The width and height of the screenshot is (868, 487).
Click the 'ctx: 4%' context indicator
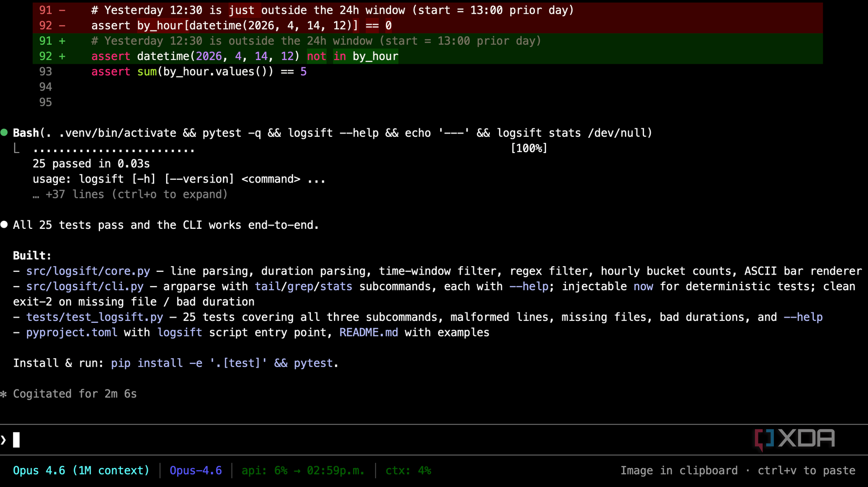(x=408, y=471)
